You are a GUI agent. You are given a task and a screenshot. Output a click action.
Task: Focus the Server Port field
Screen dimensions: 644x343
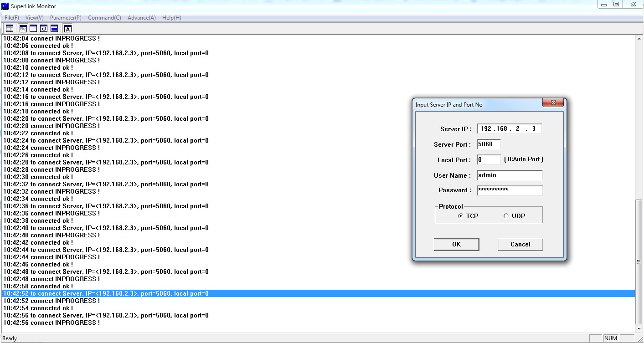(489, 144)
